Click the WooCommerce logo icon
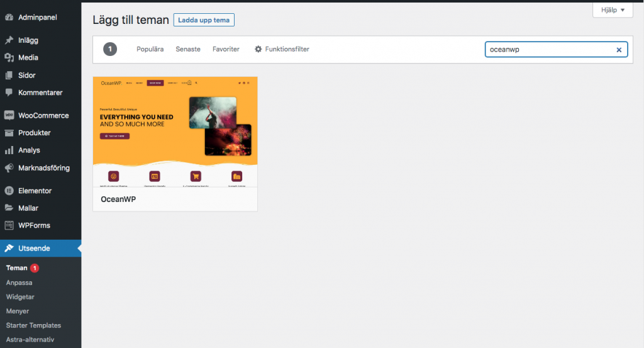Viewport: 644px width, 348px height. (x=9, y=115)
